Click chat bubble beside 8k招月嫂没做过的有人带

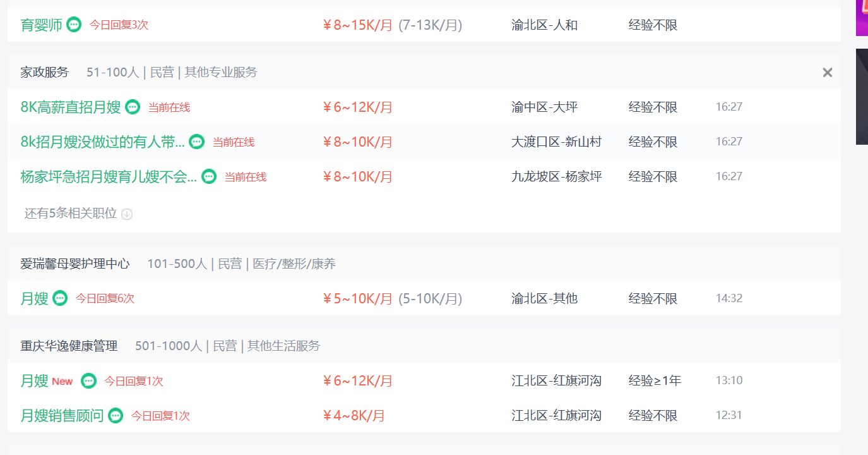[197, 142]
